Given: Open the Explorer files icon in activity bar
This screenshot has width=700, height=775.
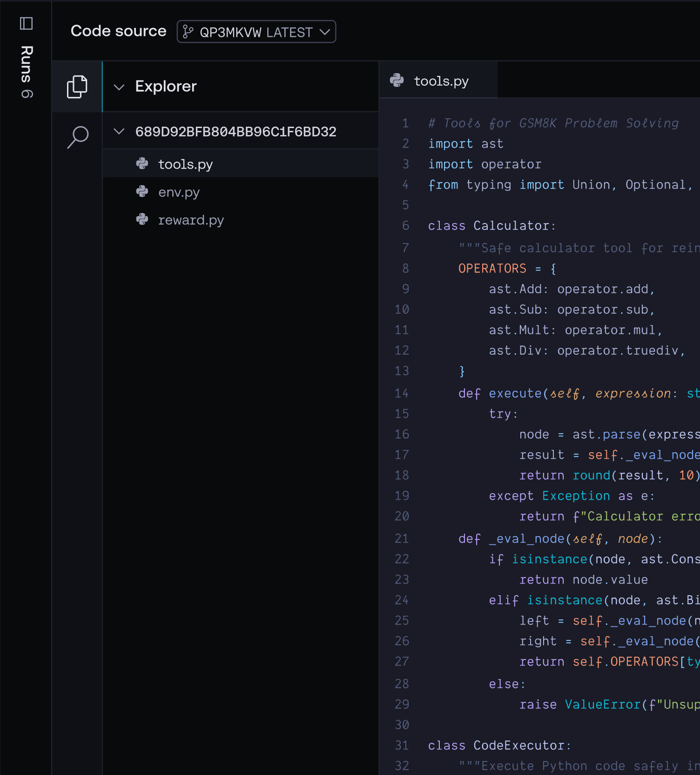Looking at the screenshot, I should click(77, 87).
